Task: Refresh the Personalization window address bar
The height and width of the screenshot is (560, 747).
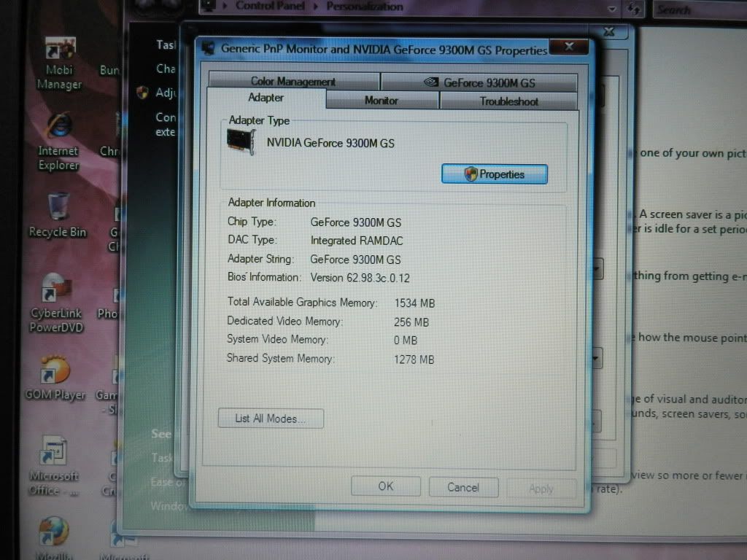Action: point(634,9)
